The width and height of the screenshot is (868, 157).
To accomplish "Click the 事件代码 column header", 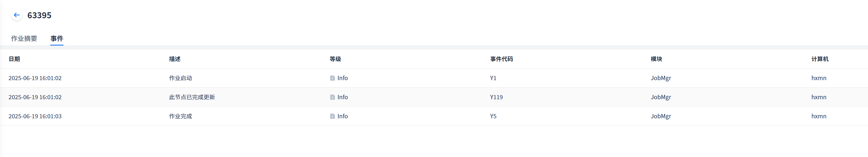I will (x=501, y=59).
